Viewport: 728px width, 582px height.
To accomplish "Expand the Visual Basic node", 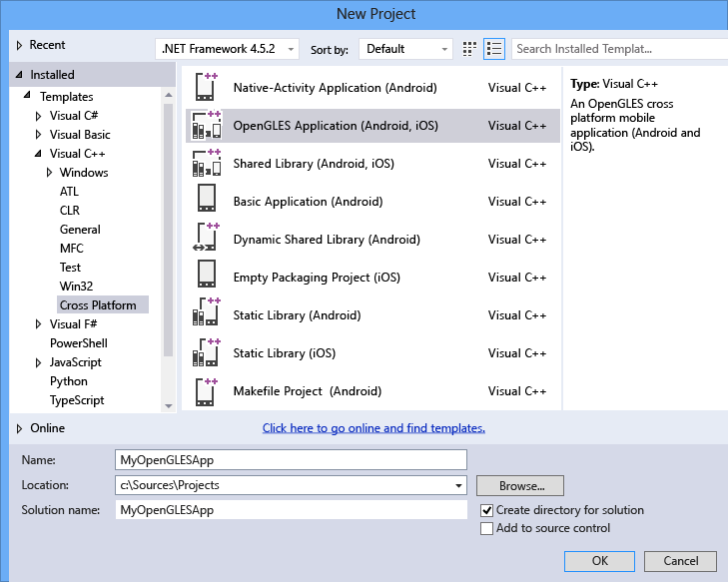I will tap(39, 135).
